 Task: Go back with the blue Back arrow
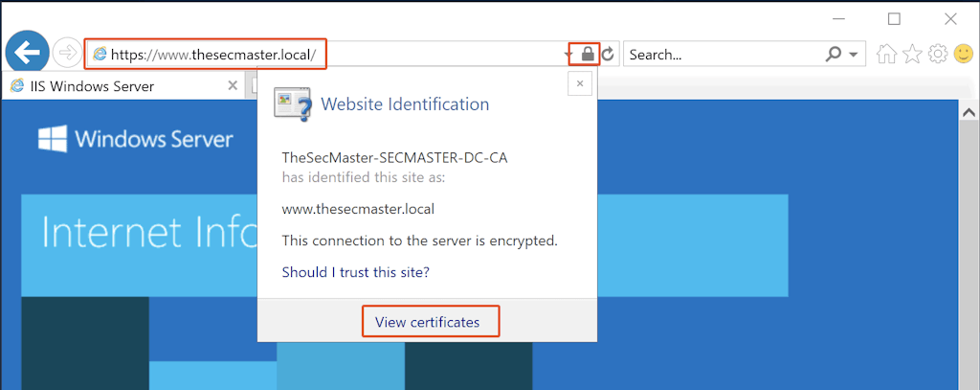coord(27,54)
